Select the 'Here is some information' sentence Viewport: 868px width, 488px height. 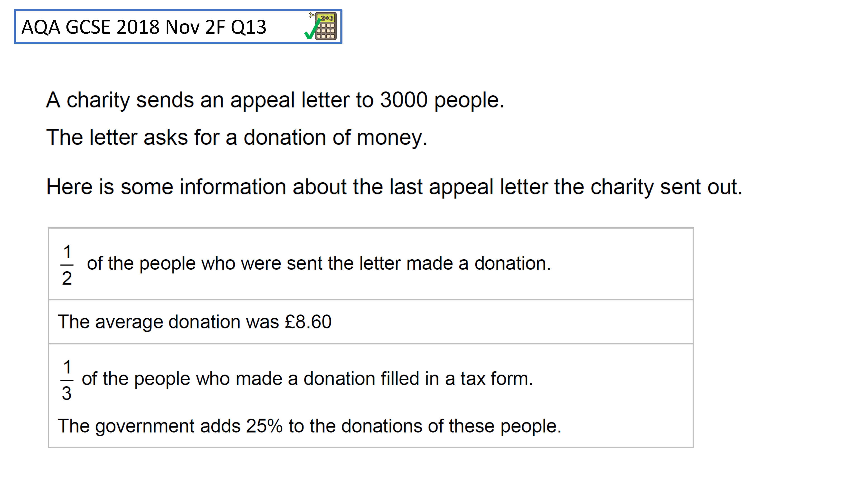(394, 187)
